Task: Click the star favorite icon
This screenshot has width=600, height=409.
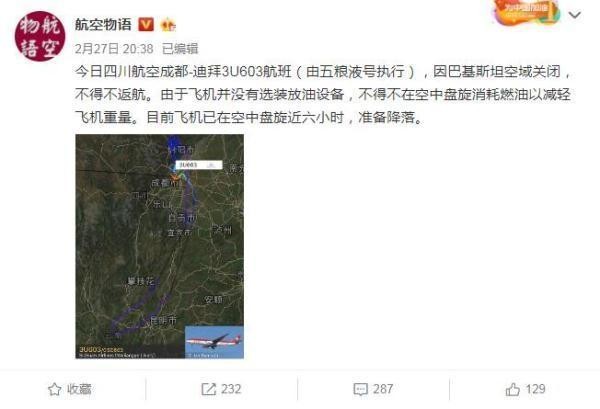Action: (x=54, y=389)
